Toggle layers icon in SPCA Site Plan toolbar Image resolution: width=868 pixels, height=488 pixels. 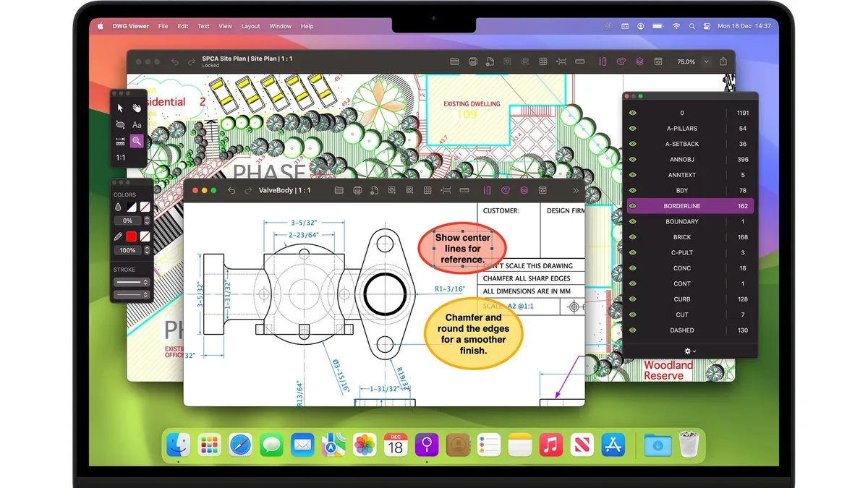(639, 61)
